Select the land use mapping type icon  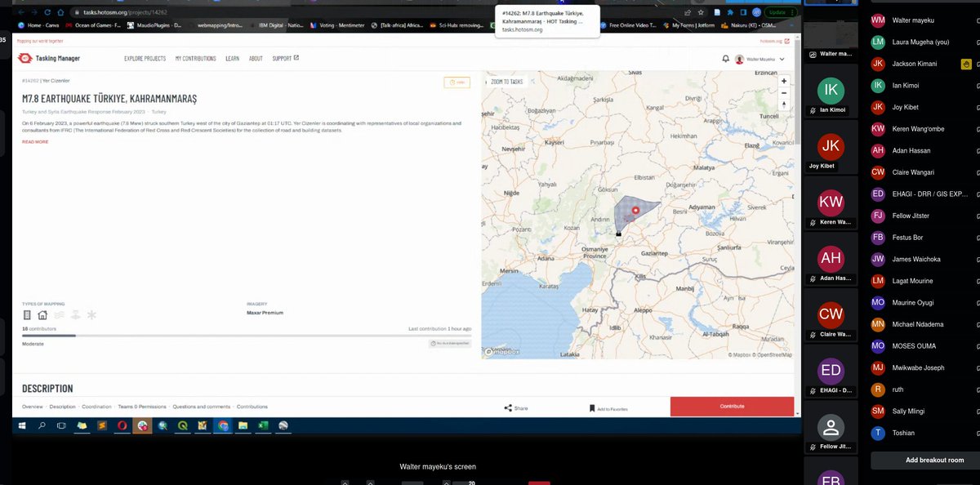(x=75, y=314)
